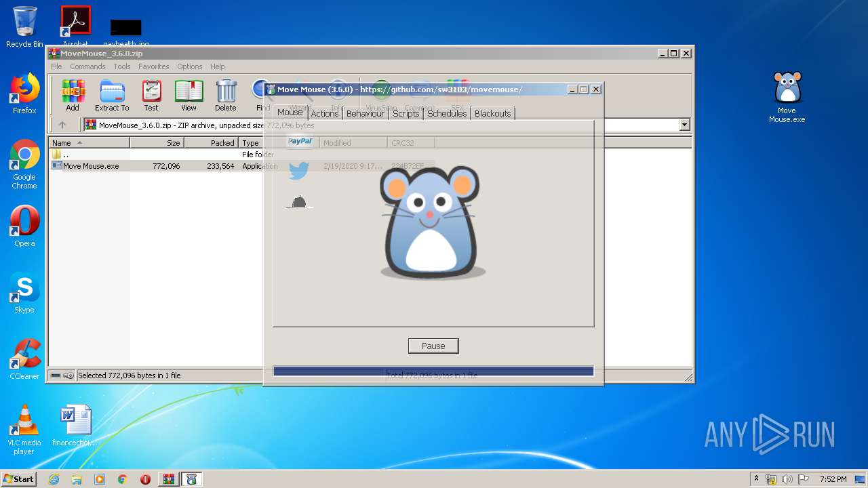Switch to the Mouse tab

pyautogui.click(x=290, y=113)
